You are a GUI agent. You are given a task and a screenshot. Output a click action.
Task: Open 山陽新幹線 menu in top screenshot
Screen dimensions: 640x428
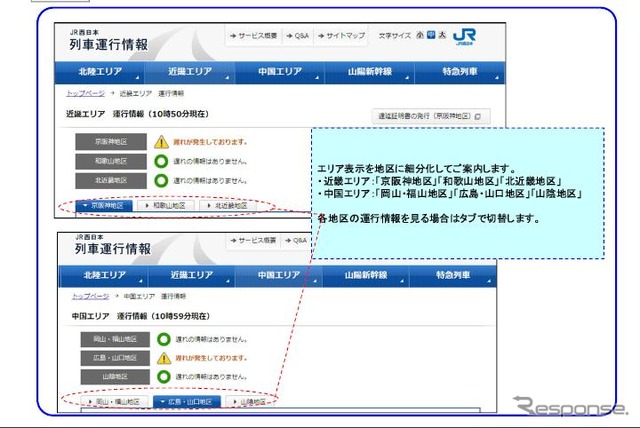(x=369, y=72)
